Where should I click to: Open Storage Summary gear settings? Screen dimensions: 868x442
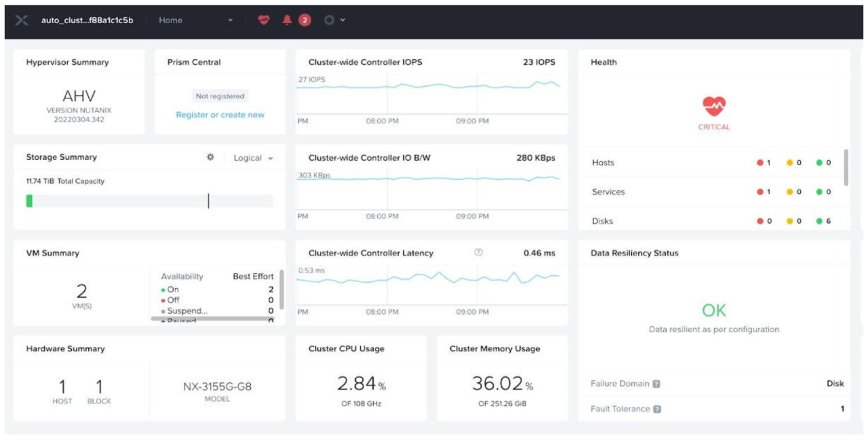pos(210,157)
